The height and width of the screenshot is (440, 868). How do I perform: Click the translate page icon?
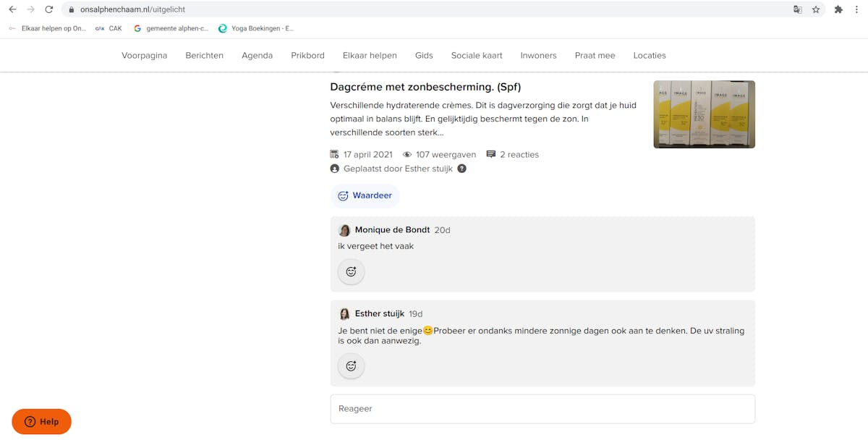pyautogui.click(x=797, y=9)
